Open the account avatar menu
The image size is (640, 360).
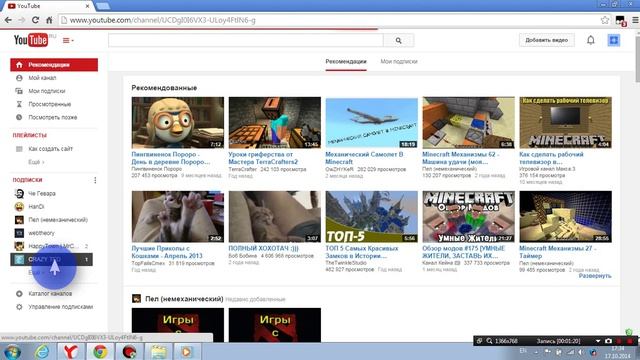coord(613,40)
